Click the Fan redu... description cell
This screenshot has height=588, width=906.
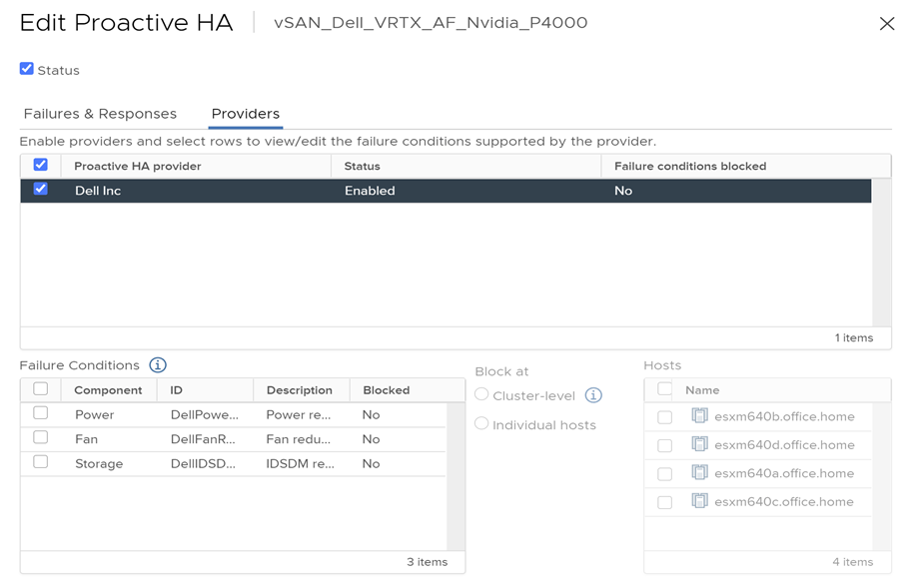point(298,439)
